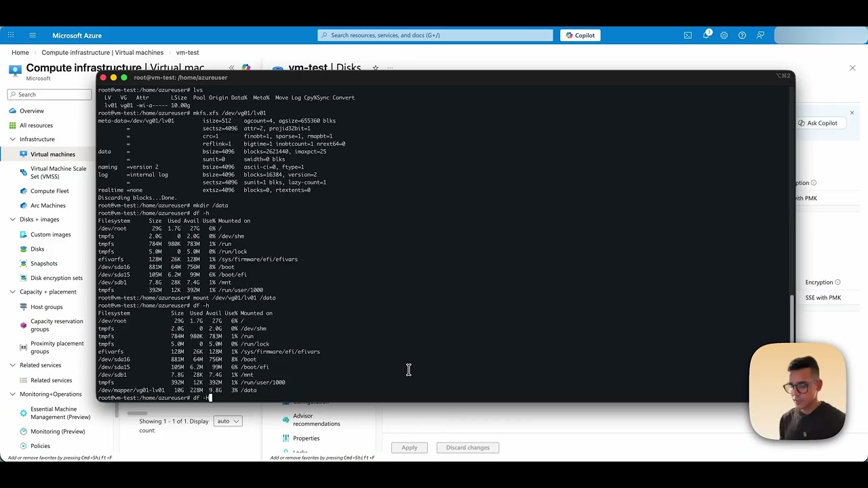Dismiss the Ask Copilot banner

point(852,113)
